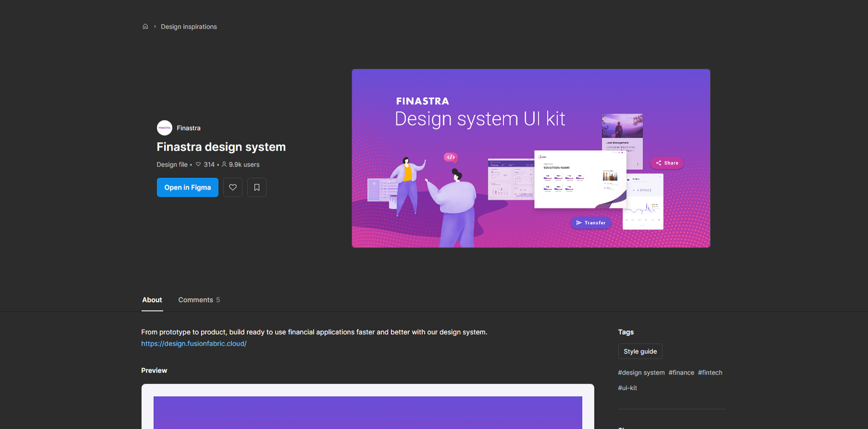The width and height of the screenshot is (868, 429).
Task: Open the Design inspirations breadcrumb link
Action: [189, 26]
